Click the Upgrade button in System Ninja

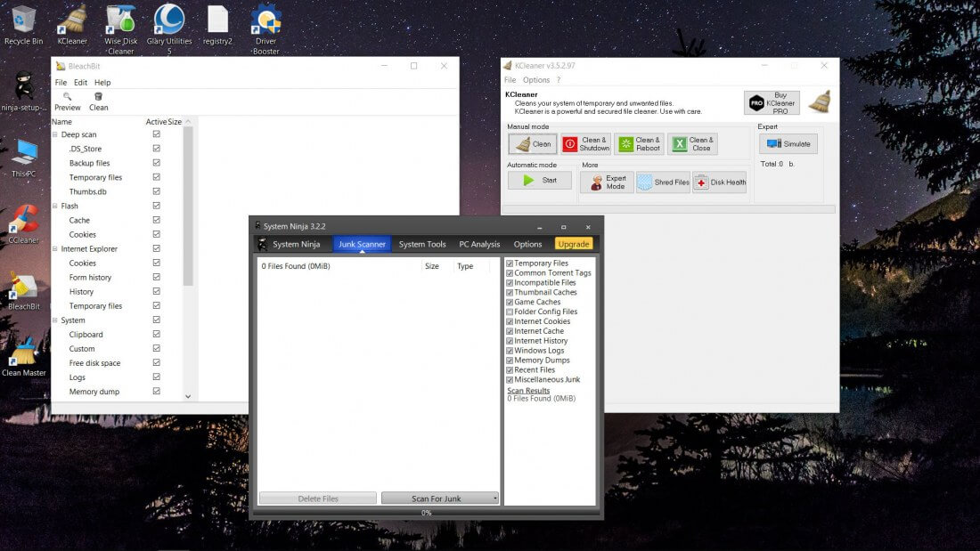(x=573, y=244)
